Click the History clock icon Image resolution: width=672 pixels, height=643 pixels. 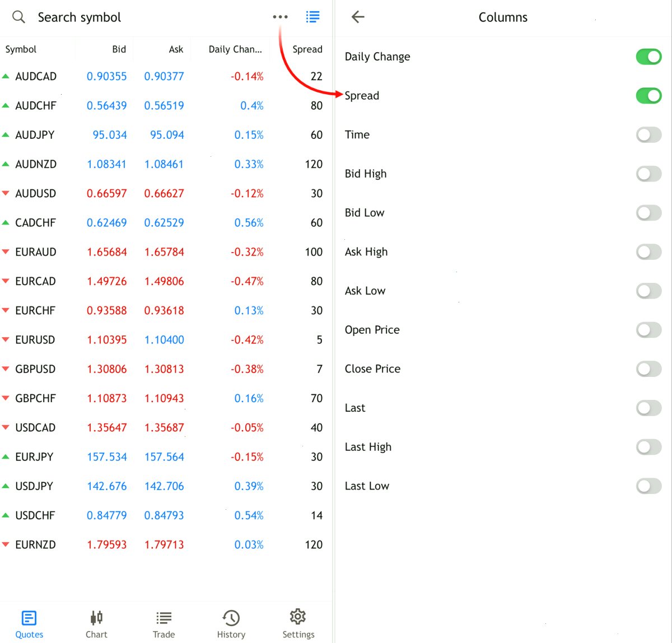click(x=231, y=618)
